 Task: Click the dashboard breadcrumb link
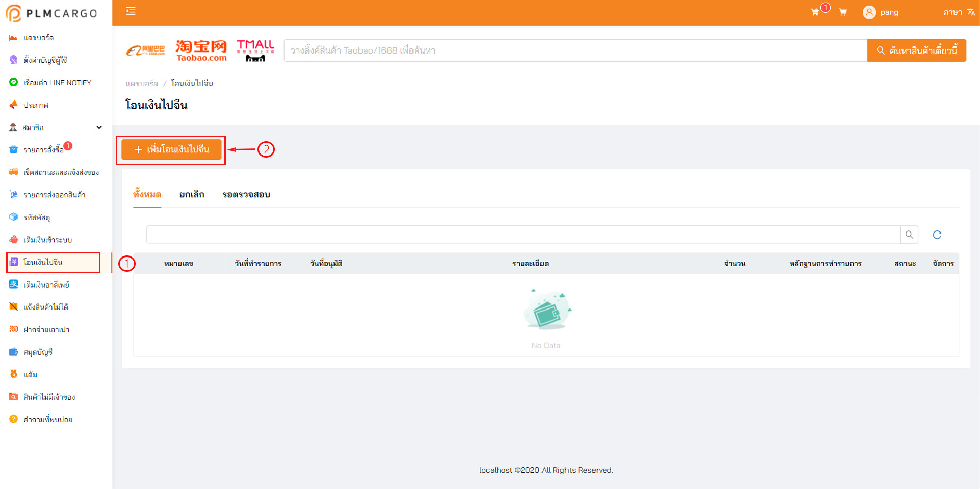pyautogui.click(x=142, y=83)
